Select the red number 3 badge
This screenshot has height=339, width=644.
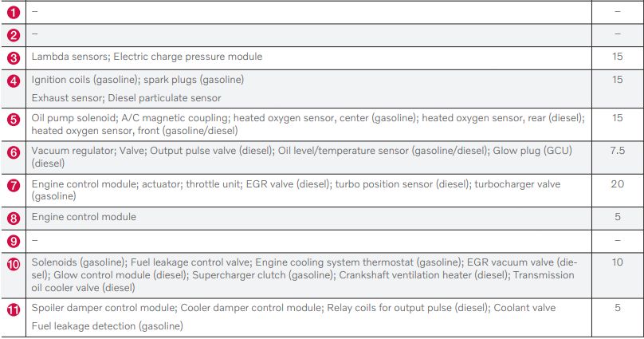(13, 57)
